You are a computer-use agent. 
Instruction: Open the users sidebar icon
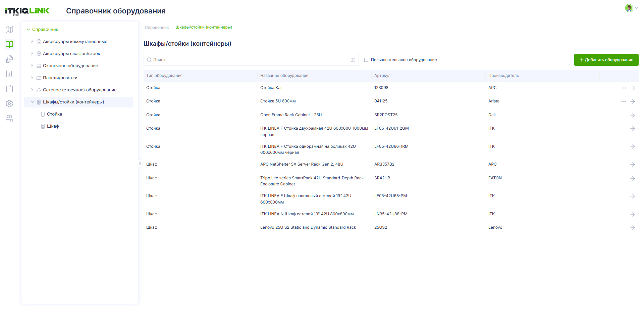(9, 118)
